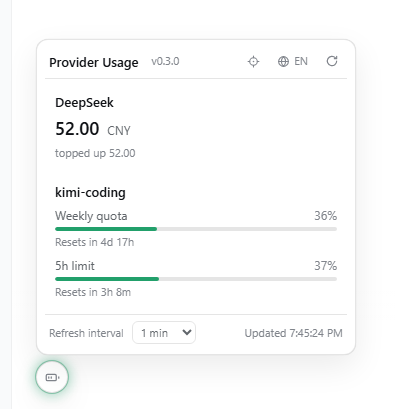Click the Weekly quota label
The height and width of the screenshot is (409, 395).
pyautogui.click(x=91, y=216)
